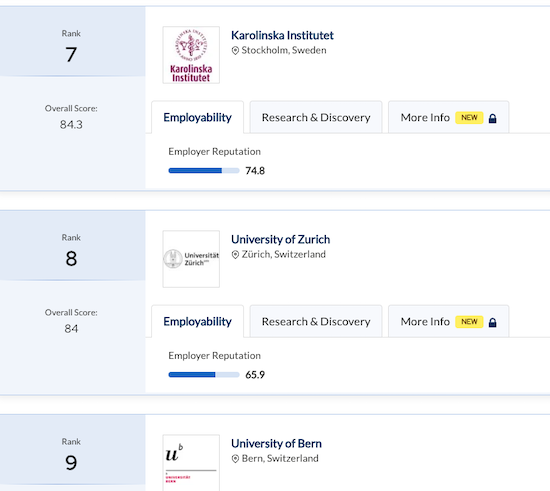Click the NEW badge on Zurich's More Info tab
550x491 pixels.
coord(469,322)
